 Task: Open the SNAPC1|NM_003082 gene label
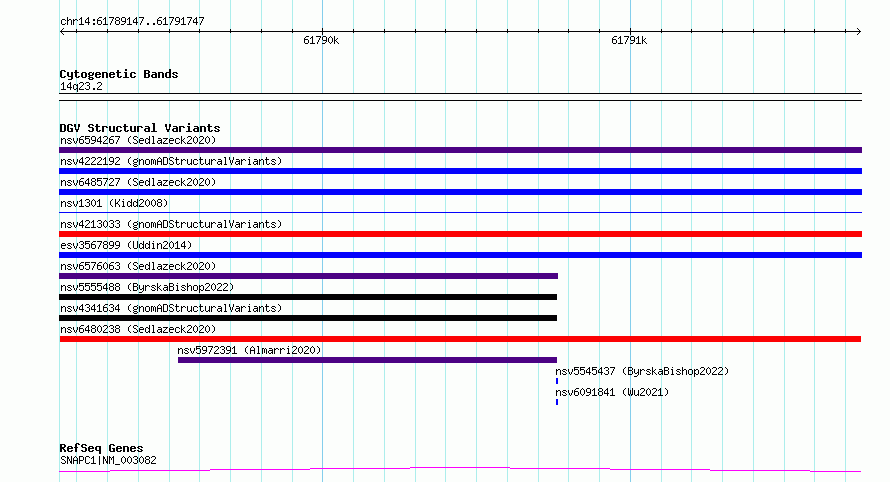click(108, 460)
